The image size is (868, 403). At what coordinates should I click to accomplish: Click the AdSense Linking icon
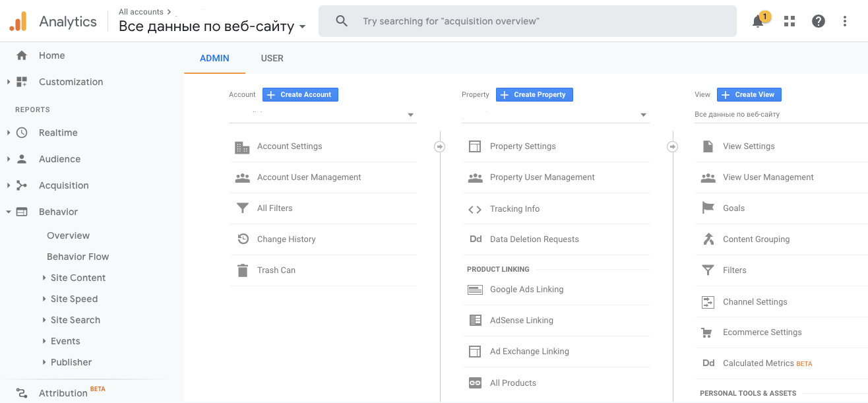pyautogui.click(x=475, y=321)
